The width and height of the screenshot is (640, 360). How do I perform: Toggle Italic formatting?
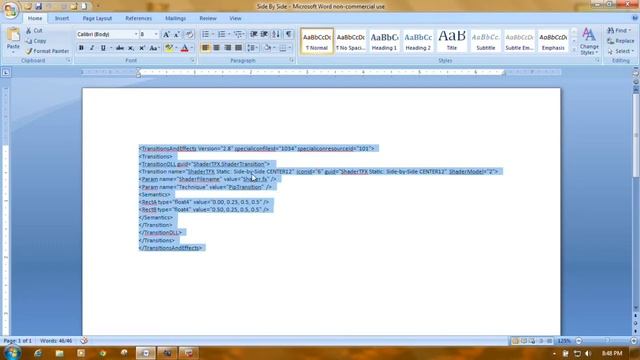pos(92,48)
